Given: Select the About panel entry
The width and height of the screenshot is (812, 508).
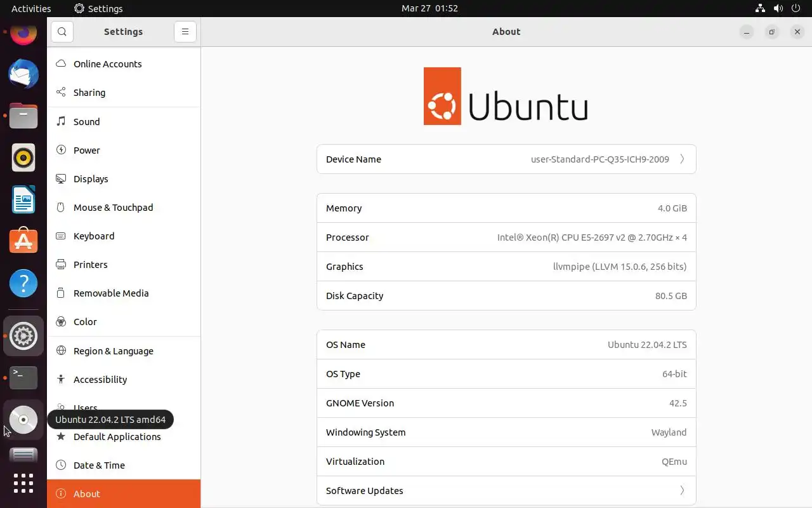Looking at the screenshot, I should (x=124, y=493).
